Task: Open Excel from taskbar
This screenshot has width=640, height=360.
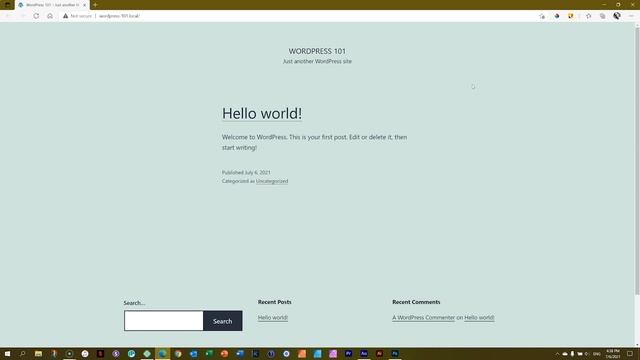Action: (x=209, y=353)
